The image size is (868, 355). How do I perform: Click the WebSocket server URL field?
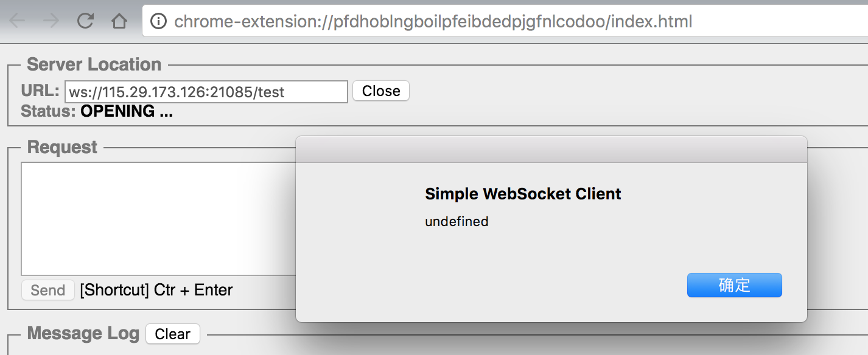pyautogui.click(x=206, y=92)
